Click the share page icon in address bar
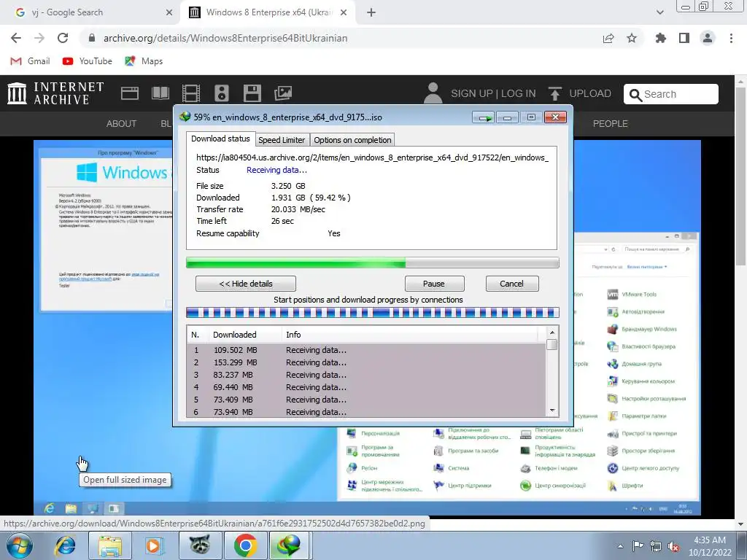Viewport: 747px width, 560px height. [x=608, y=38]
